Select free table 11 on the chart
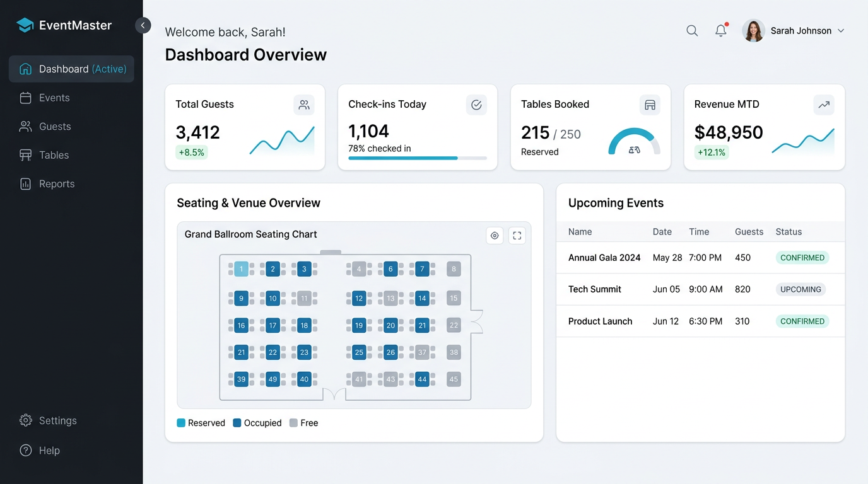The height and width of the screenshot is (484, 868). pos(304,298)
